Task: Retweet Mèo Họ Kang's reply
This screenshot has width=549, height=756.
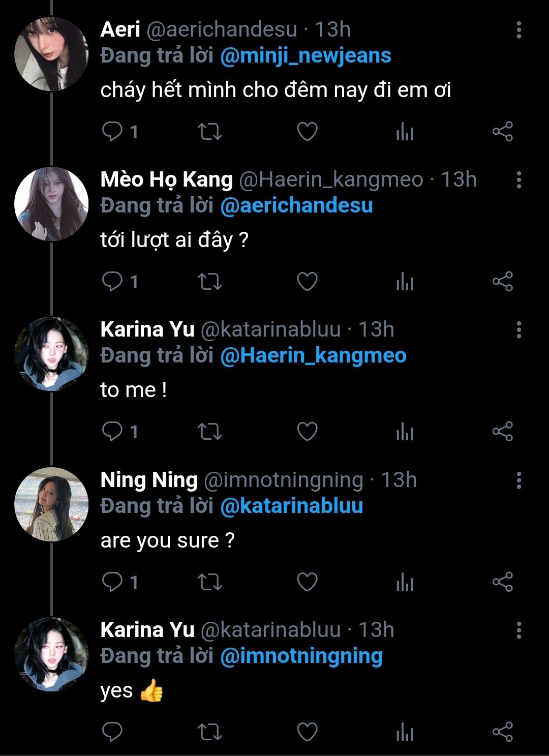Action: (x=209, y=282)
